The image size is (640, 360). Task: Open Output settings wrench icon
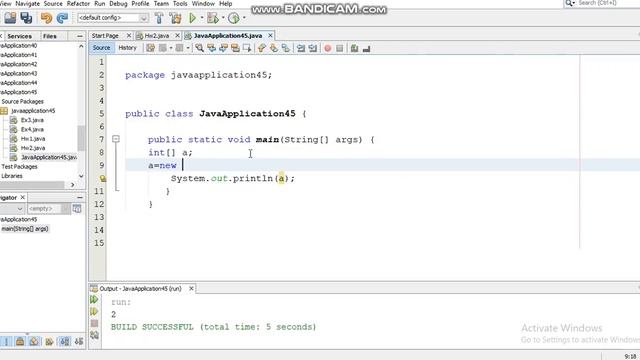(94, 335)
